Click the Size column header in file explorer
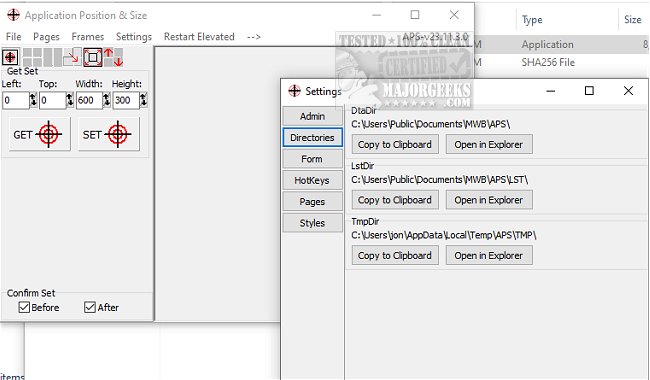The height and width of the screenshot is (380, 650). (633, 19)
